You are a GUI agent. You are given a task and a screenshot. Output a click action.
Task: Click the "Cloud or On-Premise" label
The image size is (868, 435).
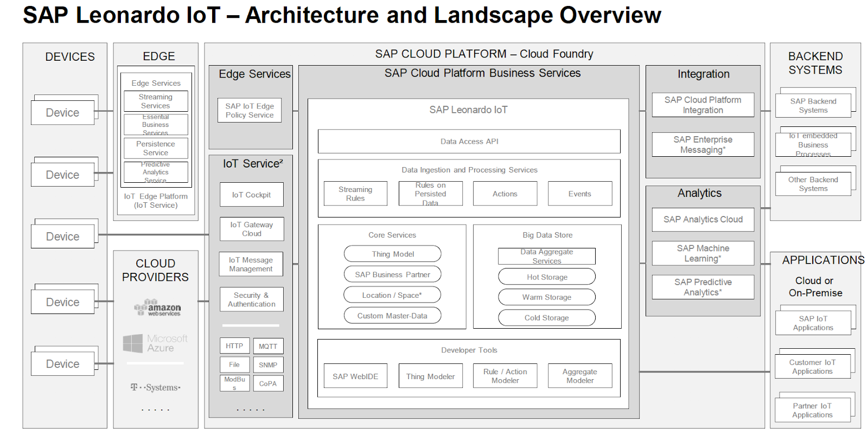pyautogui.click(x=815, y=287)
